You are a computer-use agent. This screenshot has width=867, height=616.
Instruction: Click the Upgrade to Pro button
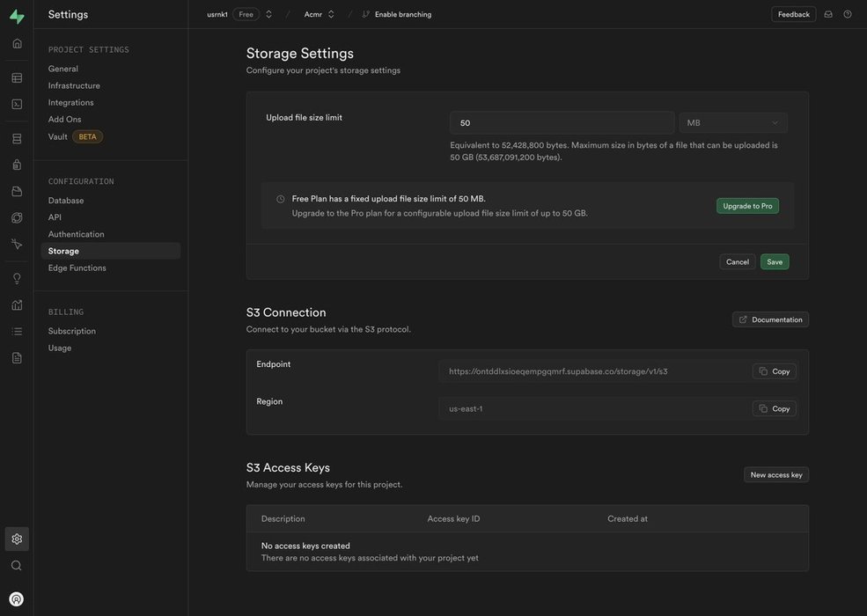pos(747,206)
